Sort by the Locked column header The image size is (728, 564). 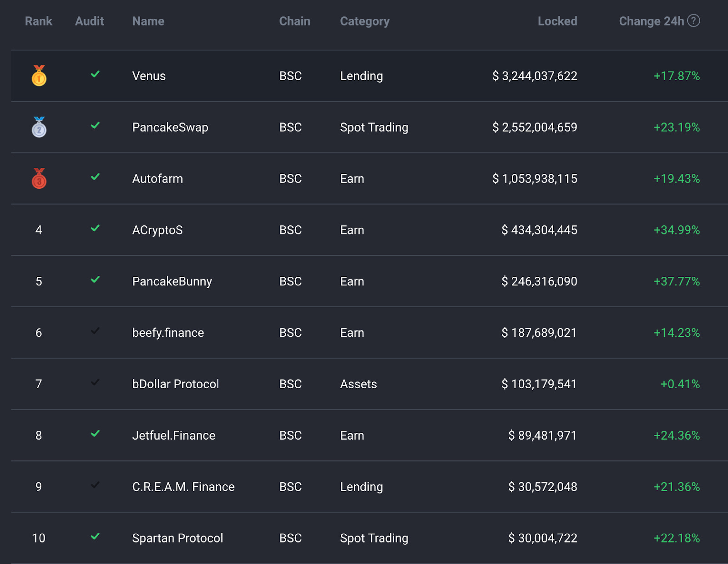click(x=557, y=21)
